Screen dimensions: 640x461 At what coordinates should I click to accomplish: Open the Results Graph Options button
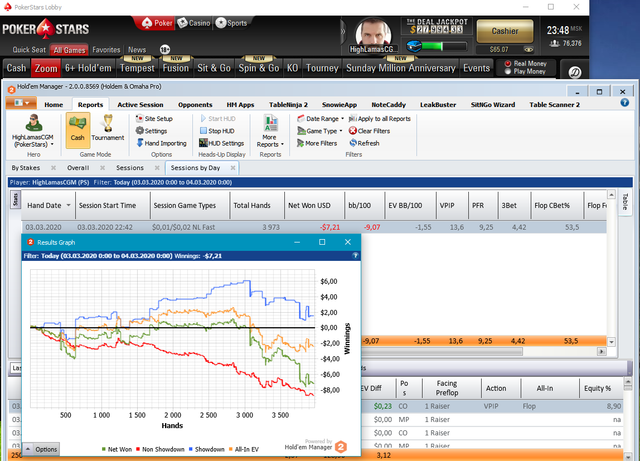(x=41, y=449)
